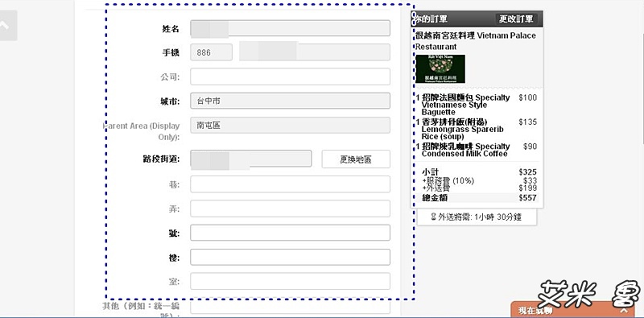Click the 樓 floor input field
Viewport: 644px width, 318px height.
point(290,257)
